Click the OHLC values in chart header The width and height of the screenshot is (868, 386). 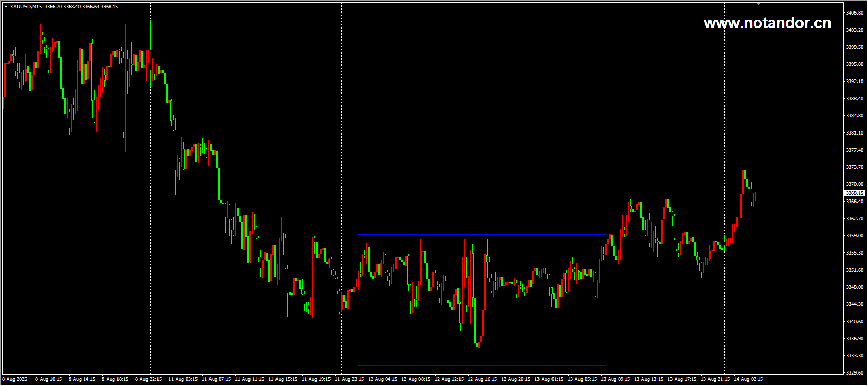82,7
